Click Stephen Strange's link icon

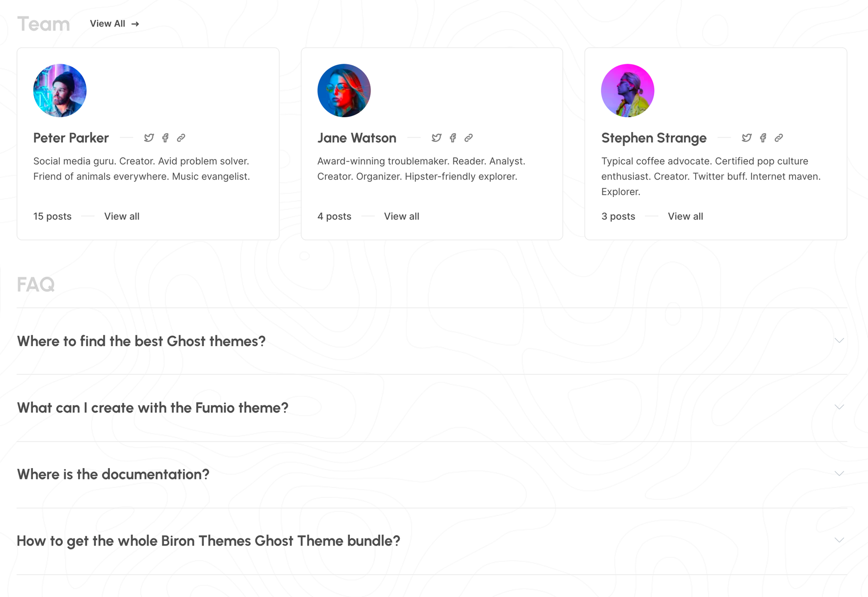(x=779, y=138)
